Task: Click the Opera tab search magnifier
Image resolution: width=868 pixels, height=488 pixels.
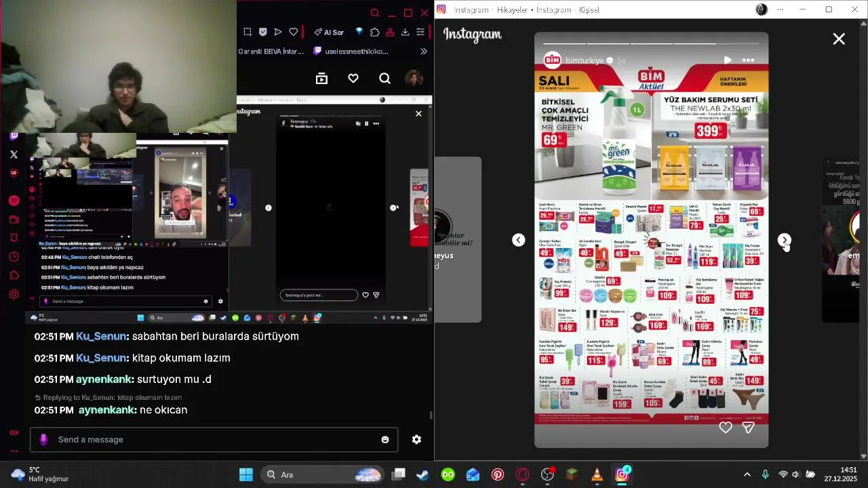Action: [x=375, y=13]
